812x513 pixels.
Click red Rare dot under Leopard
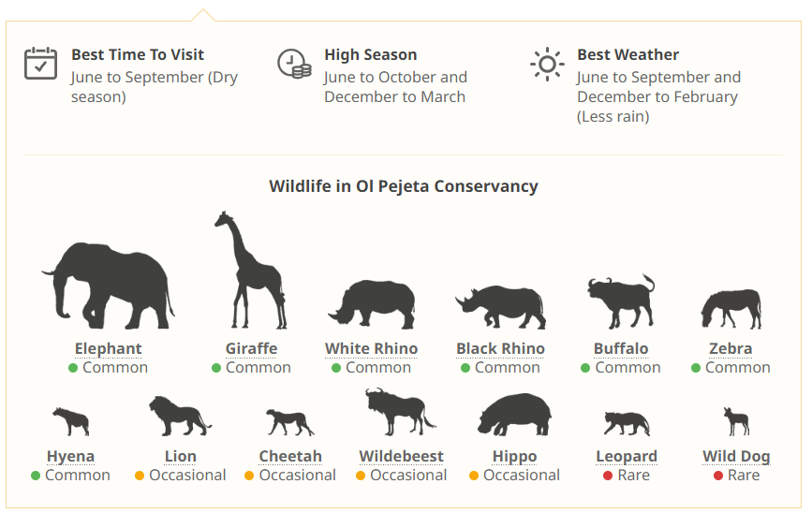coord(608,476)
